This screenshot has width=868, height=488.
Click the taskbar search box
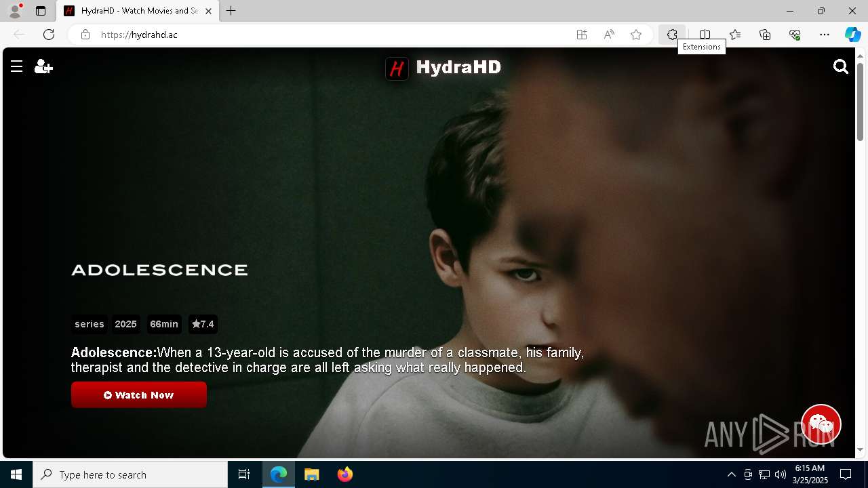point(130,474)
